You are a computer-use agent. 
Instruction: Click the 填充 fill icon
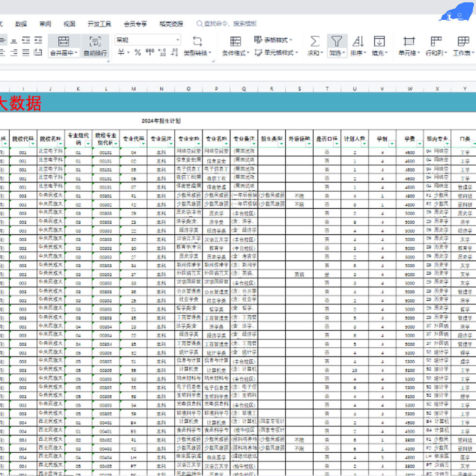click(380, 41)
